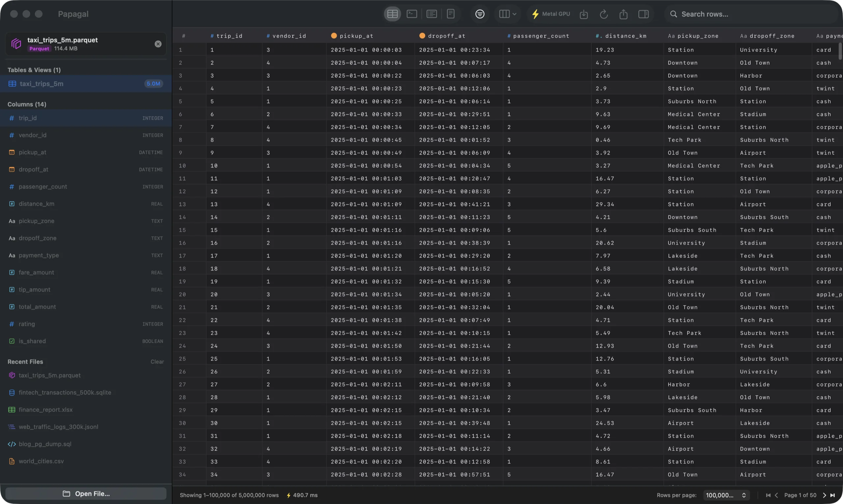Sort by the trip_id column header
Screen dimensions: 843x504
pos(234,36)
